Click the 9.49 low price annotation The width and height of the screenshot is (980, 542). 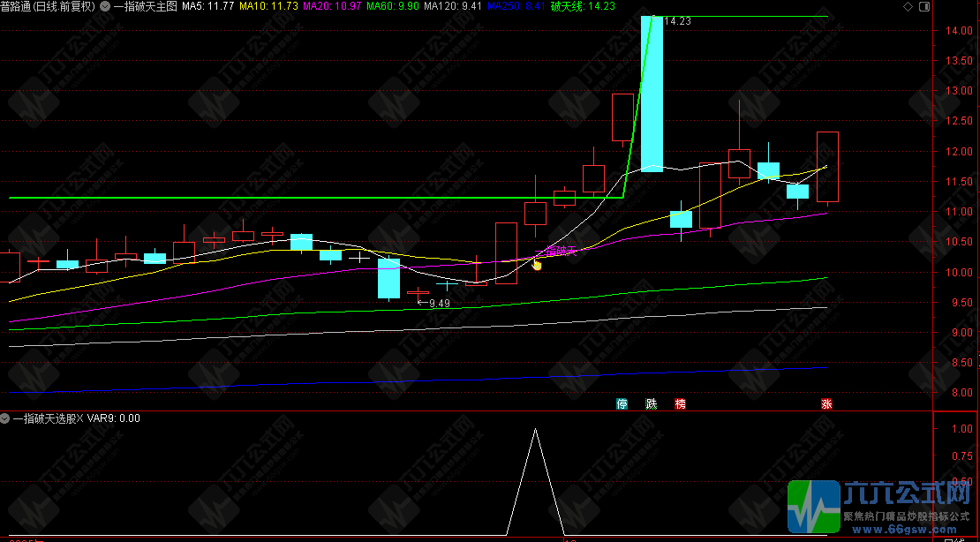pyautogui.click(x=440, y=303)
